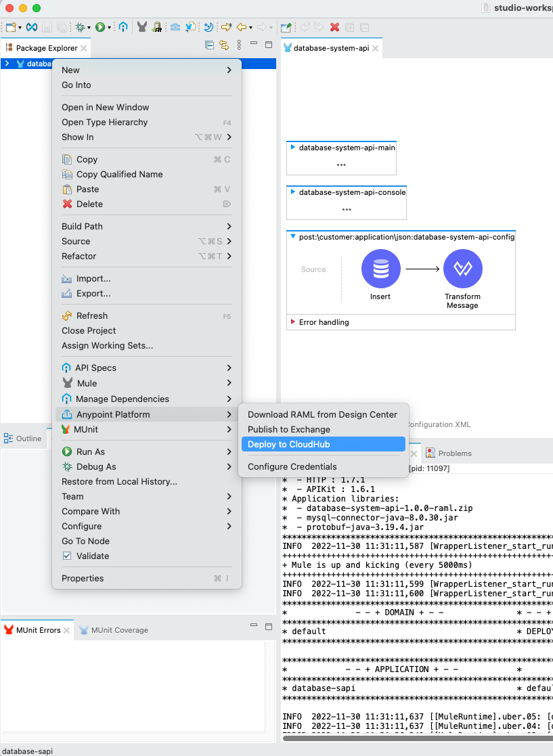Expand the Error handling section

tap(293, 322)
